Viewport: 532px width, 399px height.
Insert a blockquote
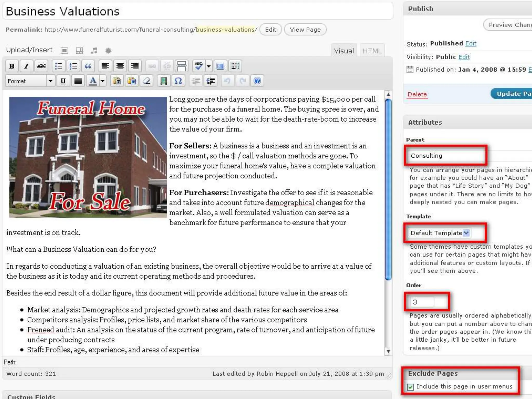88,66
